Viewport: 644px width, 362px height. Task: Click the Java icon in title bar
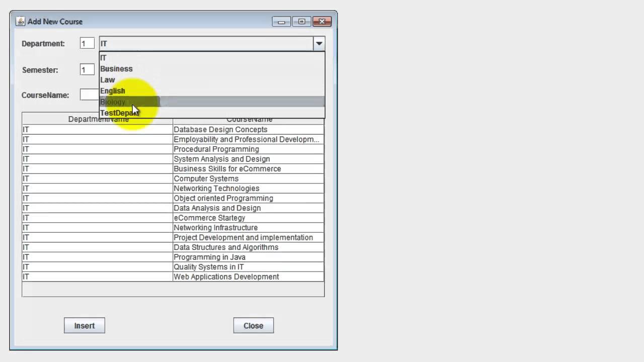(x=20, y=22)
